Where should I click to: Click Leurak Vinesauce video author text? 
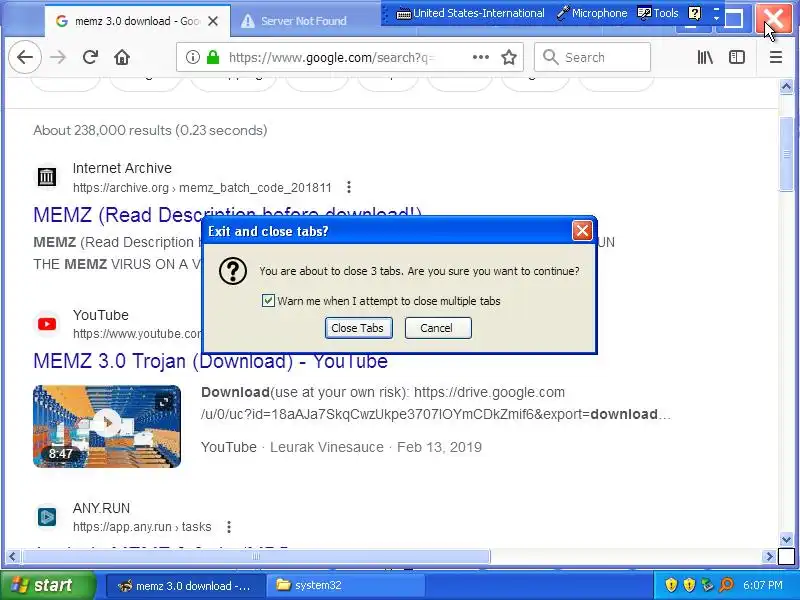(327, 447)
